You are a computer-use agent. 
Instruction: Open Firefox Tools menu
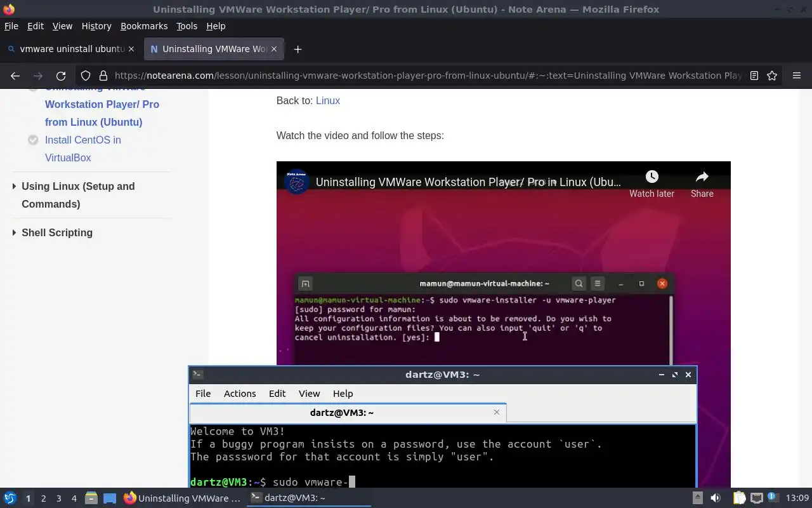(x=187, y=26)
